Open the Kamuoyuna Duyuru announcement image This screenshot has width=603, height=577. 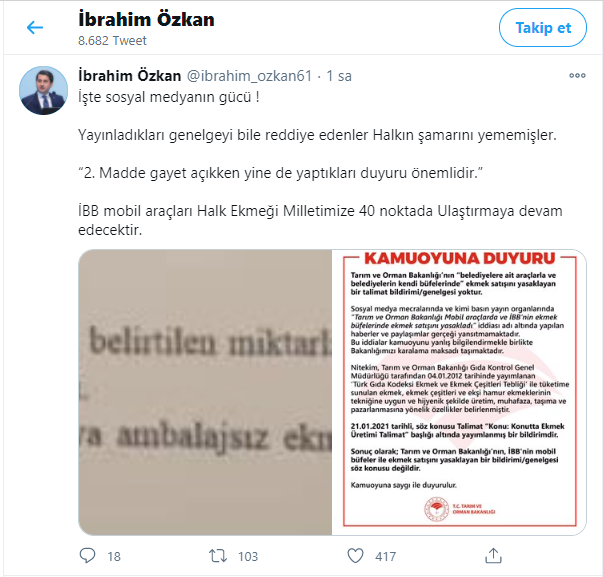tap(459, 392)
